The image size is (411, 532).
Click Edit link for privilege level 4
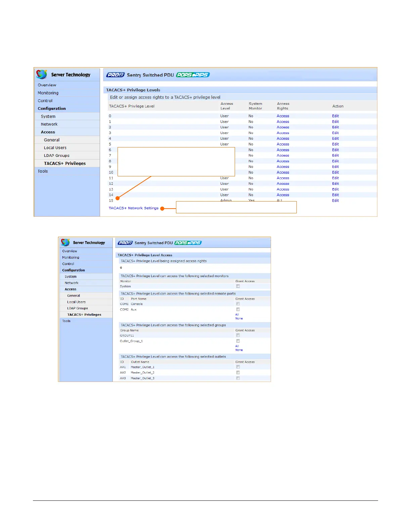pyautogui.click(x=335, y=138)
